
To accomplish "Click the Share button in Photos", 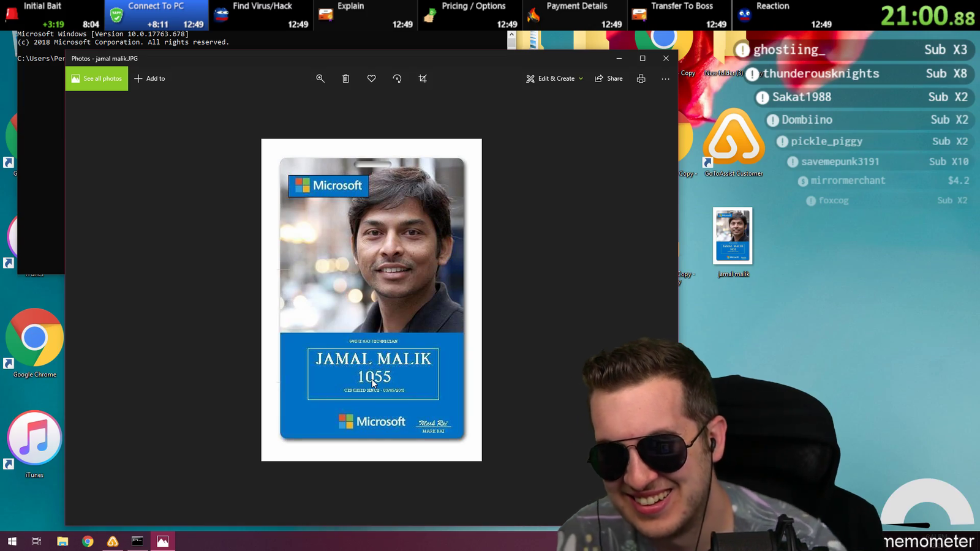I will [x=609, y=78].
